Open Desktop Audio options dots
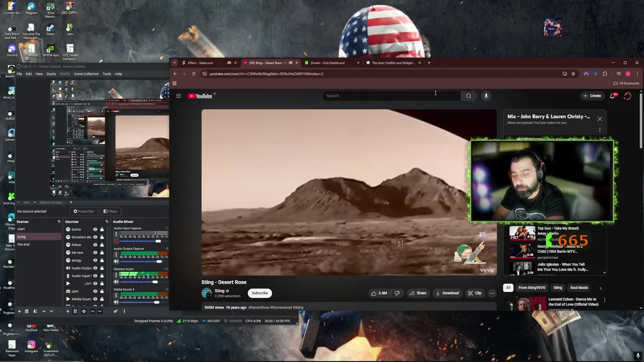This screenshot has width=644, height=362. coord(116,275)
